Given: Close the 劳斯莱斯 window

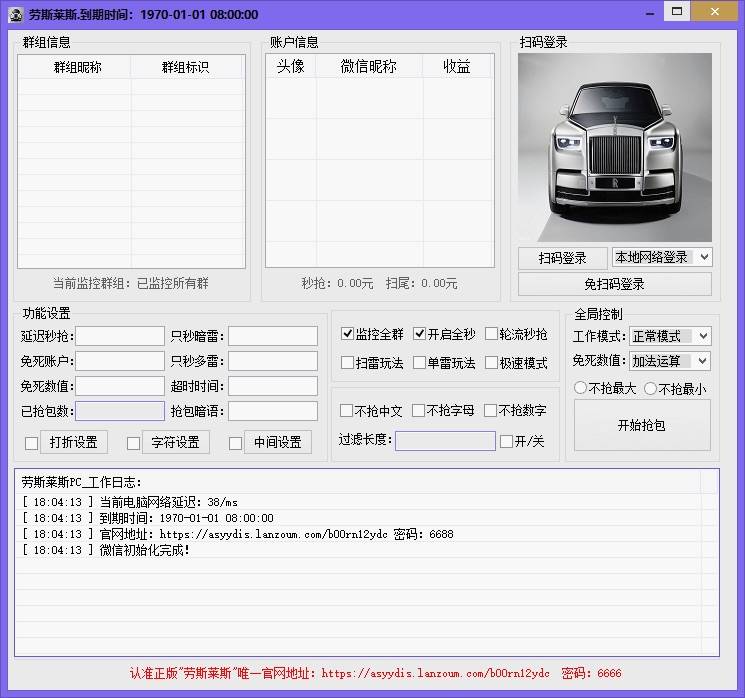Looking at the screenshot, I should [x=714, y=11].
